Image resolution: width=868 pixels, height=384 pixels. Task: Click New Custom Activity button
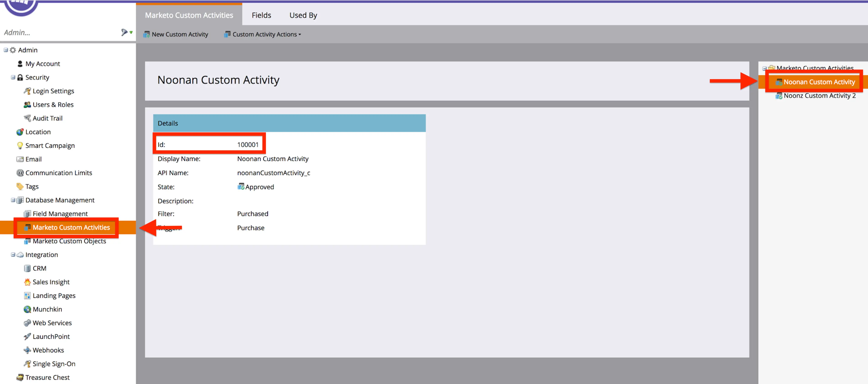coord(176,34)
